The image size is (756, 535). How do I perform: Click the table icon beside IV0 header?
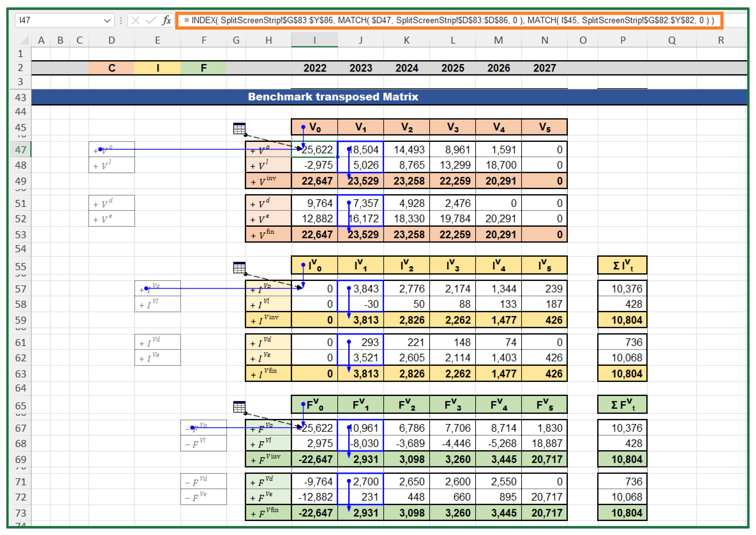point(239,268)
